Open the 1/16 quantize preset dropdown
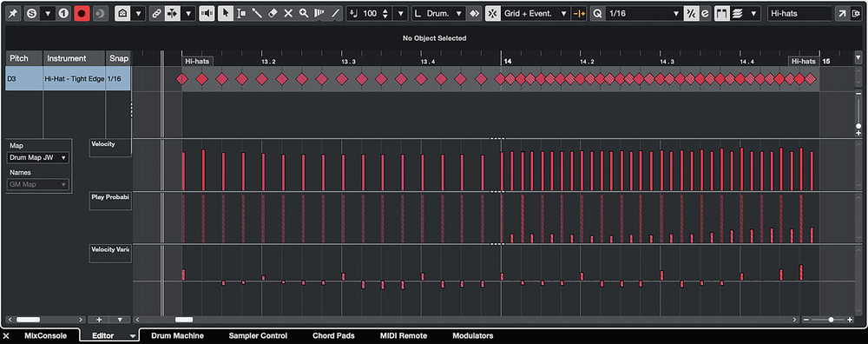Image resolution: width=868 pixels, height=344 pixels. pyautogui.click(x=643, y=13)
